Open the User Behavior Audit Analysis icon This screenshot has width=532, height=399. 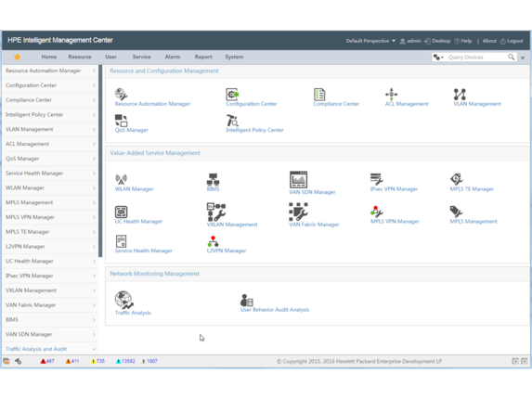pos(247,300)
